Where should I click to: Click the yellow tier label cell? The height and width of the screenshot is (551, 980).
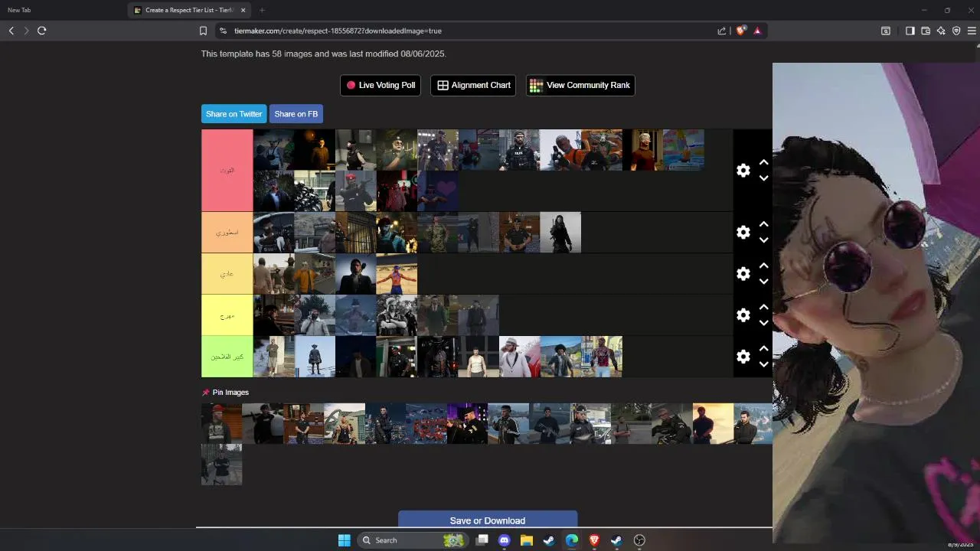[x=227, y=315]
